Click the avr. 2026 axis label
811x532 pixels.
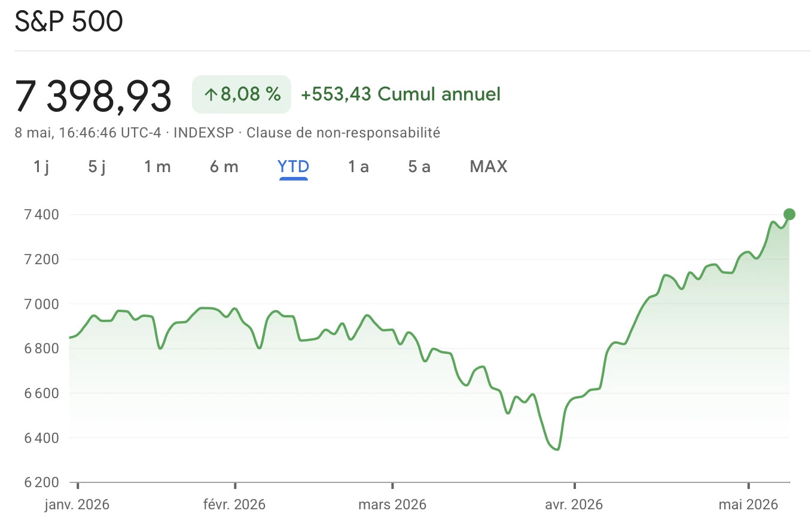[574, 505]
